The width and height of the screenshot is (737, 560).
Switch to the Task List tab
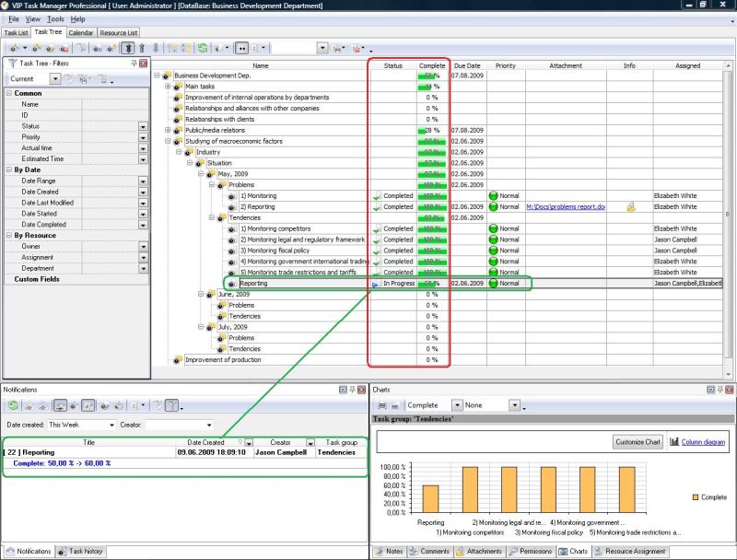click(16, 33)
